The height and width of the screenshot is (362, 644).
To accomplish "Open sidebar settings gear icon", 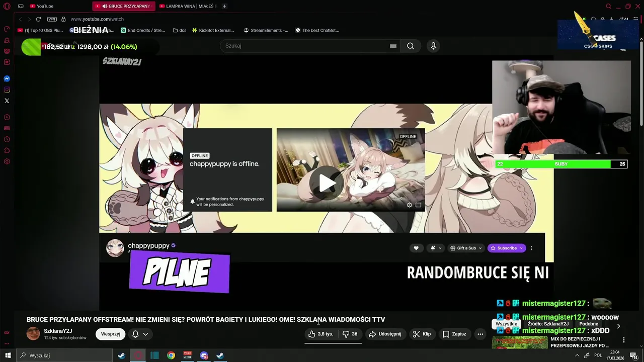I will click(7, 161).
